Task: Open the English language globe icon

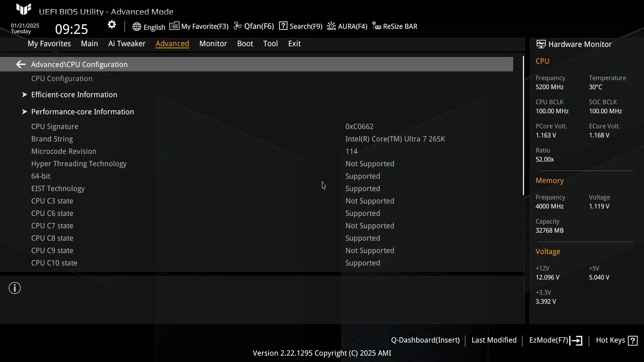Action: coord(137,27)
